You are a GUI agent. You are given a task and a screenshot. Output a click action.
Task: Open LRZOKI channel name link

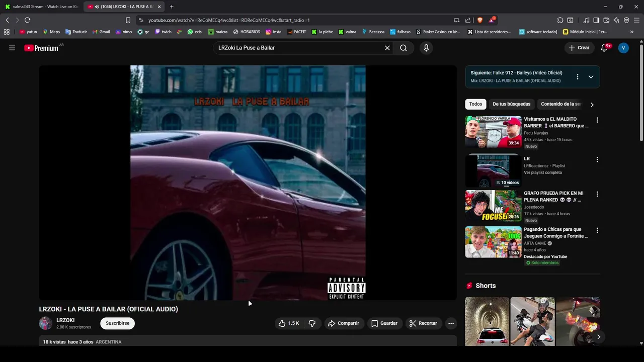(65, 320)
